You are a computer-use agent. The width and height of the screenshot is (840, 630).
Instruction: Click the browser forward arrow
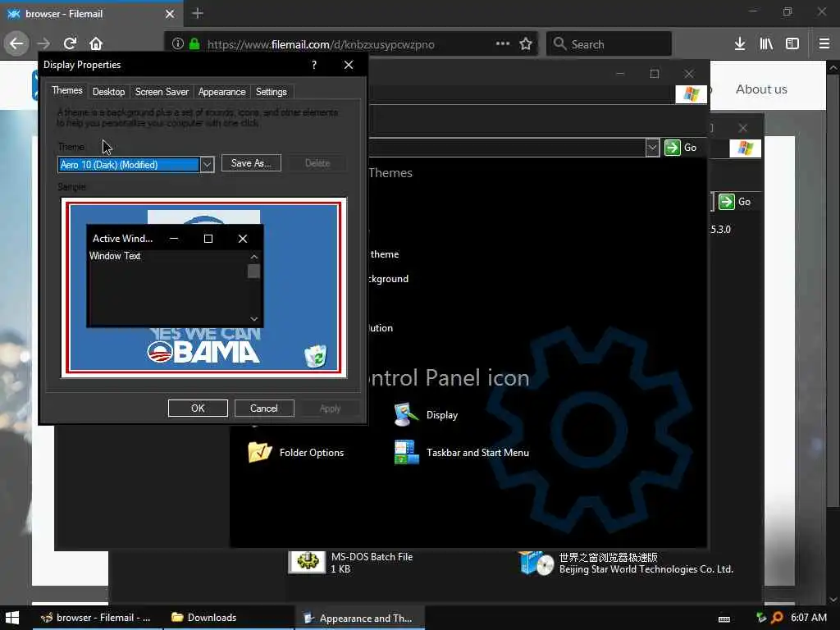tap(44, 43)
